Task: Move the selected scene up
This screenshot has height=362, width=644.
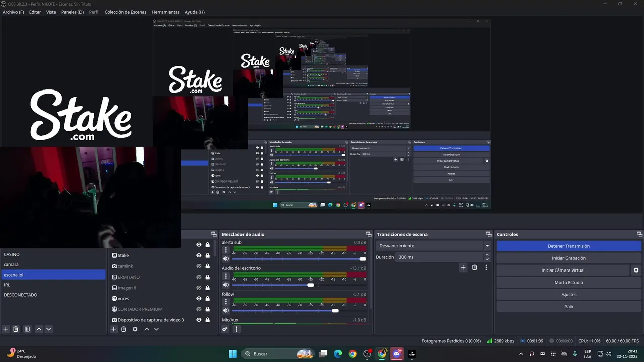Action: click(x=39, y=329)
